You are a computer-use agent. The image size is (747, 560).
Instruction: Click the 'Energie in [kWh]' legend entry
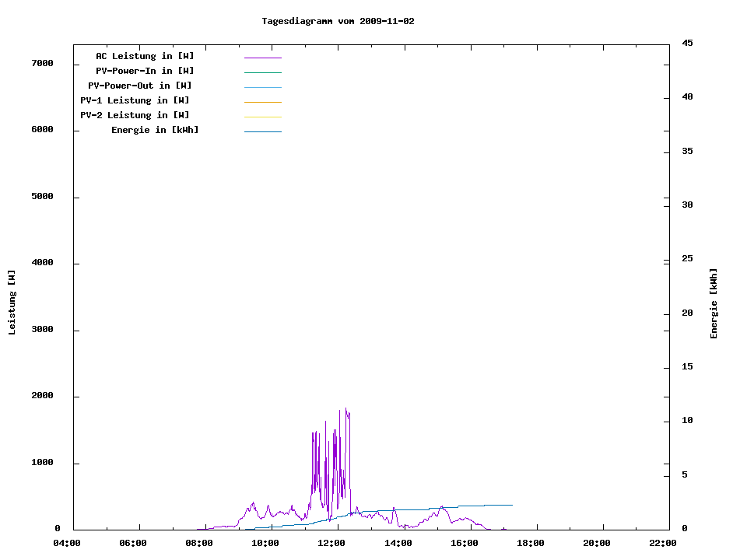155,130
